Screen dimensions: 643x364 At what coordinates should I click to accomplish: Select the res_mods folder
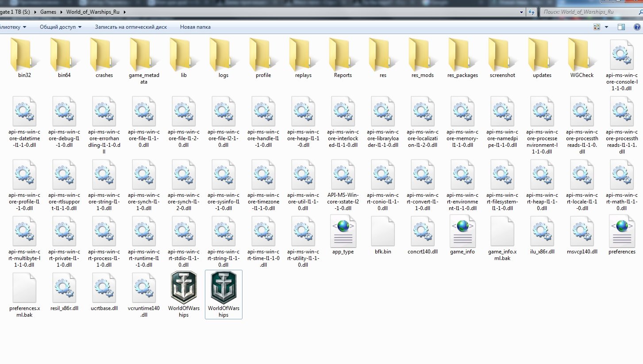click(423, 59)
